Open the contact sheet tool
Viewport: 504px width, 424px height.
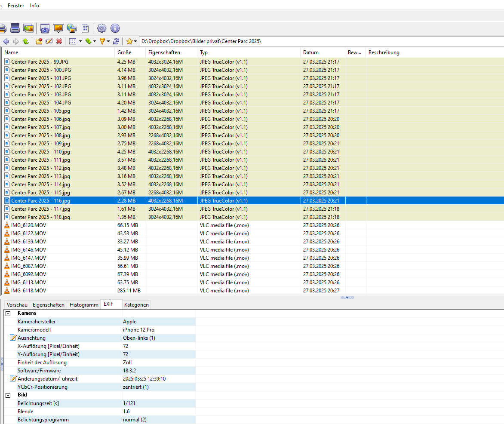tap(85, 28)
